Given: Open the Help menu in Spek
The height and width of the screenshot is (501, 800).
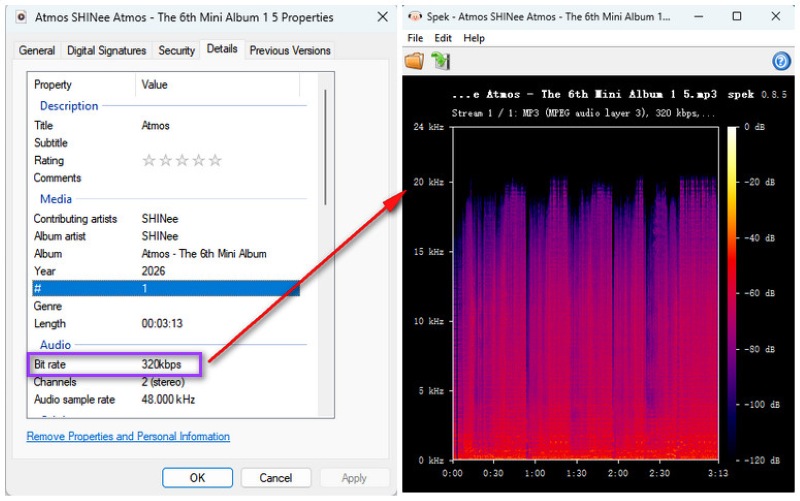Looking at the screenshot, I should [x=473, y=38].
